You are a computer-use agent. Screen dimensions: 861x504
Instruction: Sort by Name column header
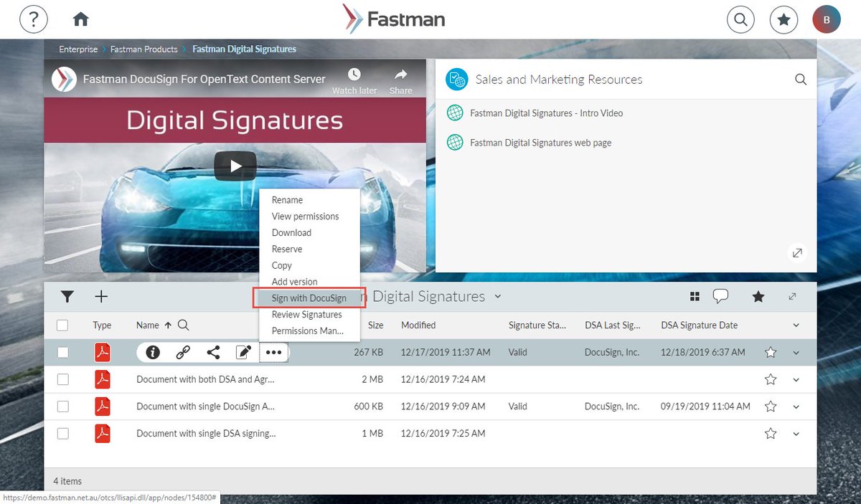click(x=148, y=325)
